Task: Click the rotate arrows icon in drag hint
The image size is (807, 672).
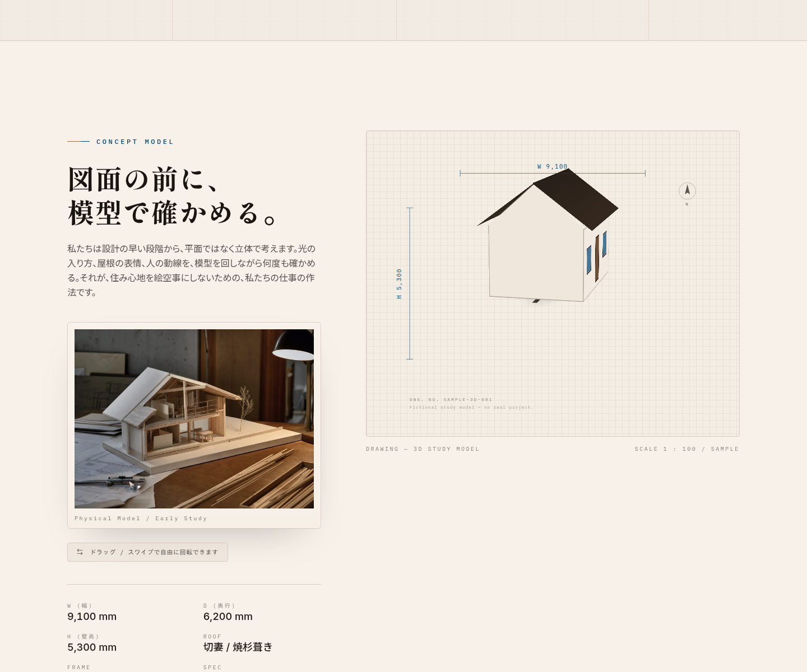Action: pyautogui.click(x=80, y=552)
